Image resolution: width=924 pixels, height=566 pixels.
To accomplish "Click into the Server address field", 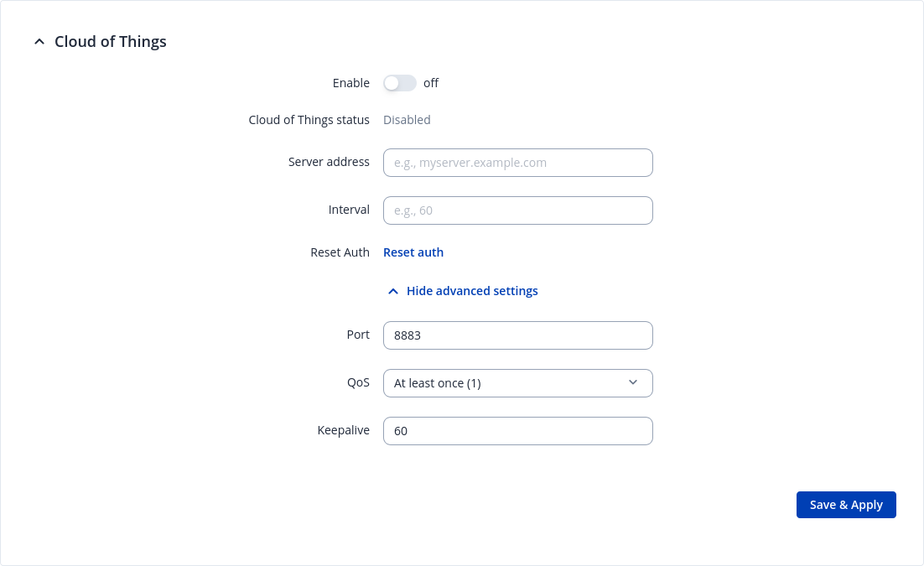I will tap(517, 163).
